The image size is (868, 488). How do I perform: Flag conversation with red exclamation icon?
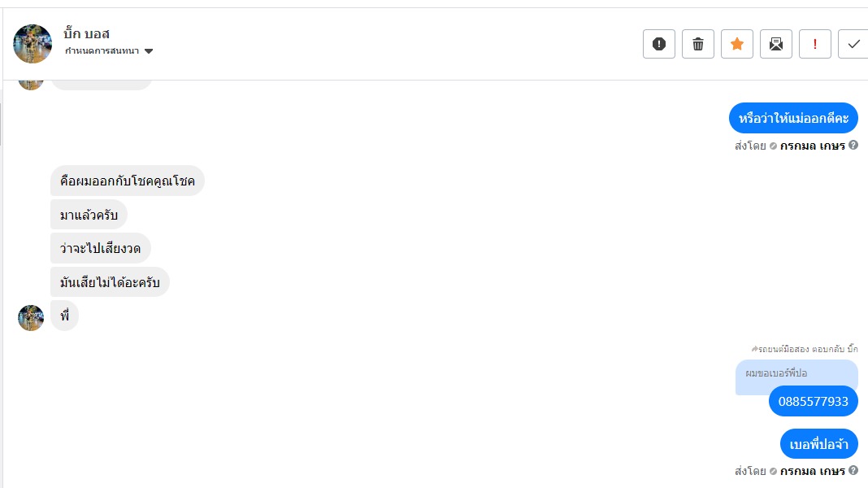815,44
